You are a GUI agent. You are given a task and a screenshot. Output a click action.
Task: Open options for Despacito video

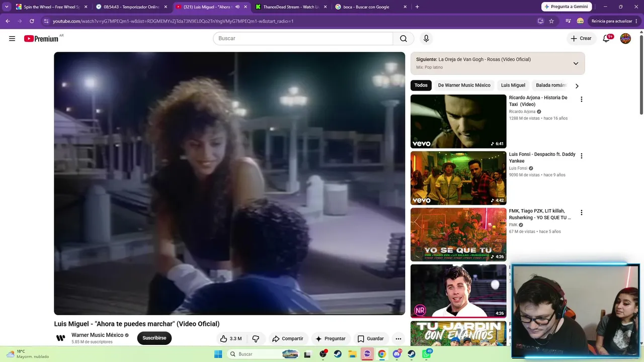coord(581,156)
